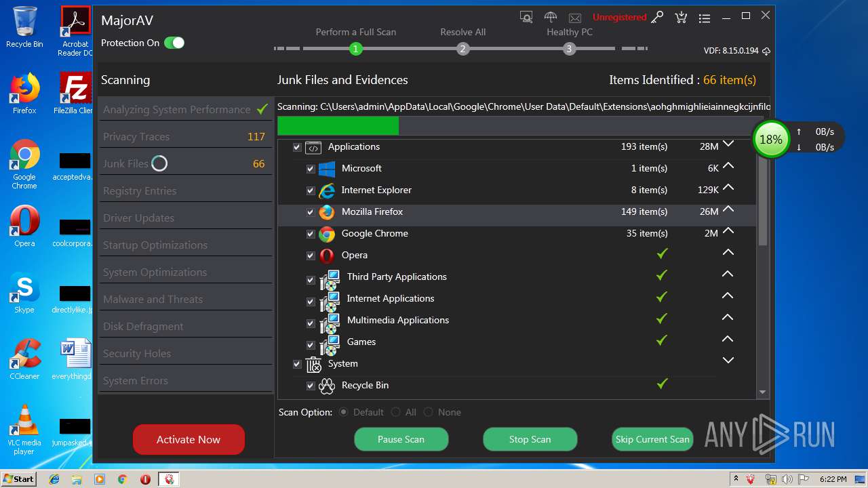Select the None scan option radio
This screenshot has width=868, height=488.
429,412
